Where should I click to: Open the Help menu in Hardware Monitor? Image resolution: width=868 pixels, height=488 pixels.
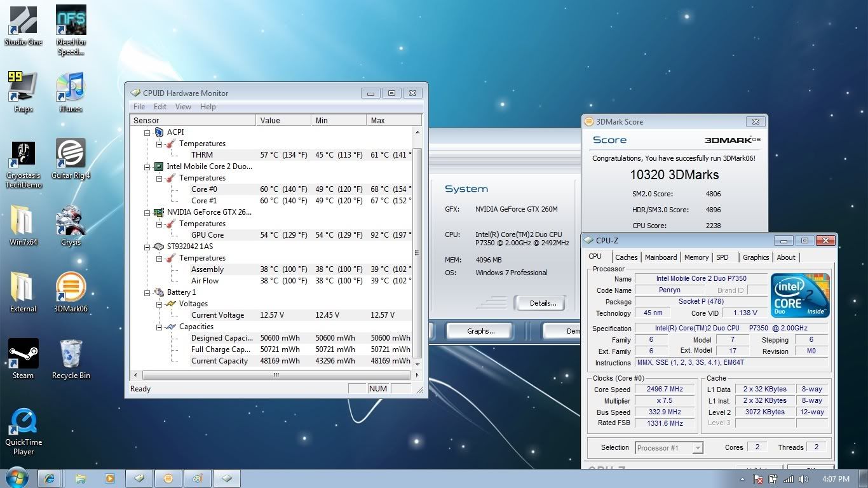[x=208, y=107]
